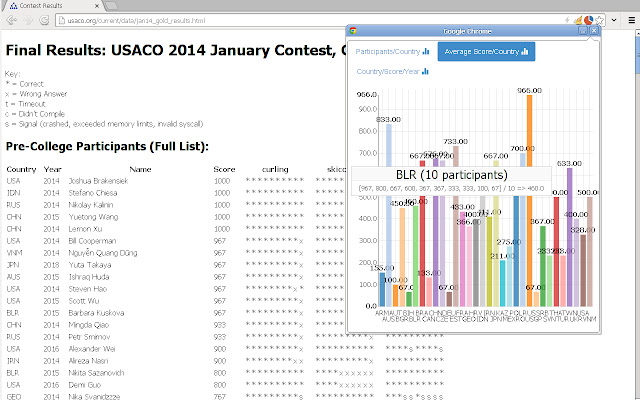Click the name Mingda Qiao
Screen dimensions: 640x400
(x=89, y=325)
